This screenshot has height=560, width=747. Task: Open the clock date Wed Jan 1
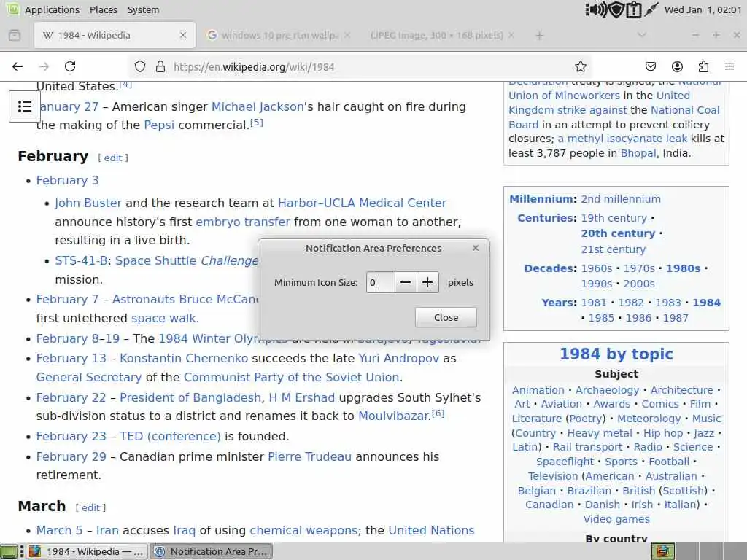coord(703,9)
